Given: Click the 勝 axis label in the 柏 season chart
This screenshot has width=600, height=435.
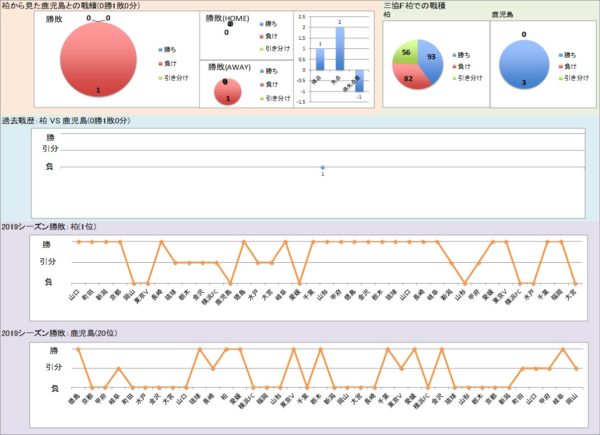Looking at the screenshot, I should tap(56, 242).
